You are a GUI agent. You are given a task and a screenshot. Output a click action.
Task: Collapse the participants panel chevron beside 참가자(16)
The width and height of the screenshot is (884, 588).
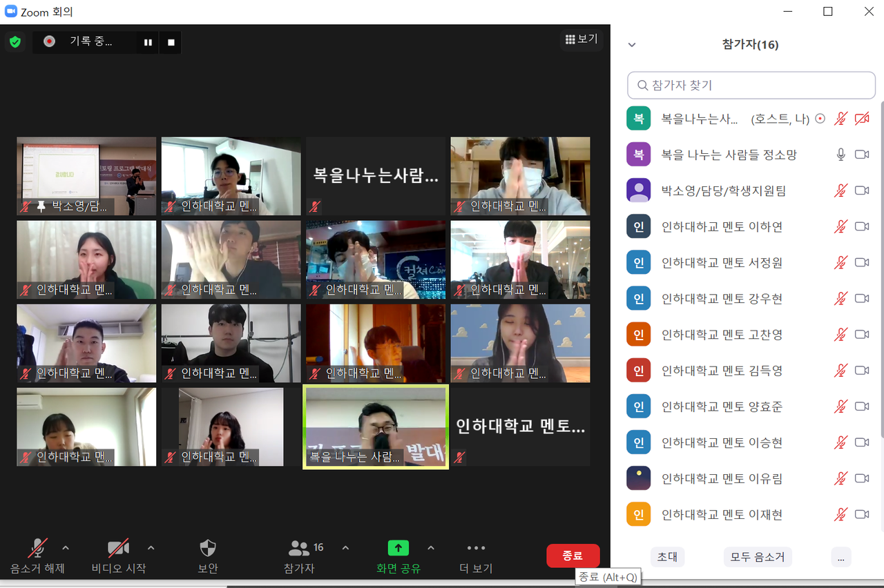pos(631,45)
